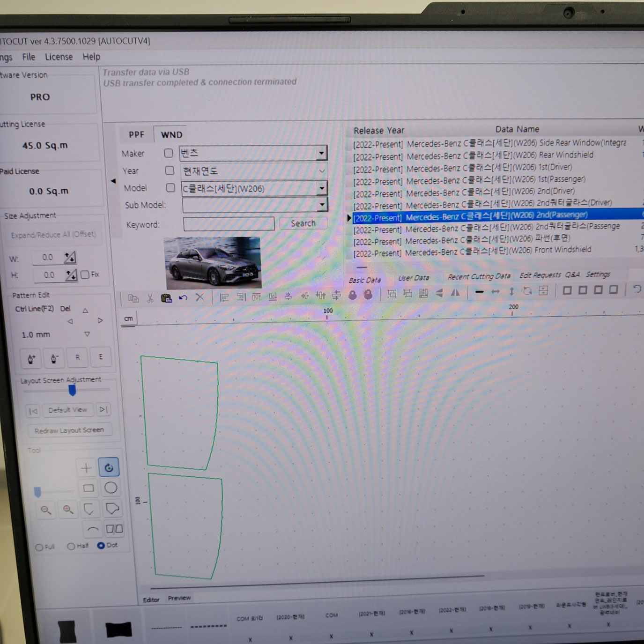Open the Model dropdown showing C클래스[세단](W206)
The image size is (644, 644).
321,188
